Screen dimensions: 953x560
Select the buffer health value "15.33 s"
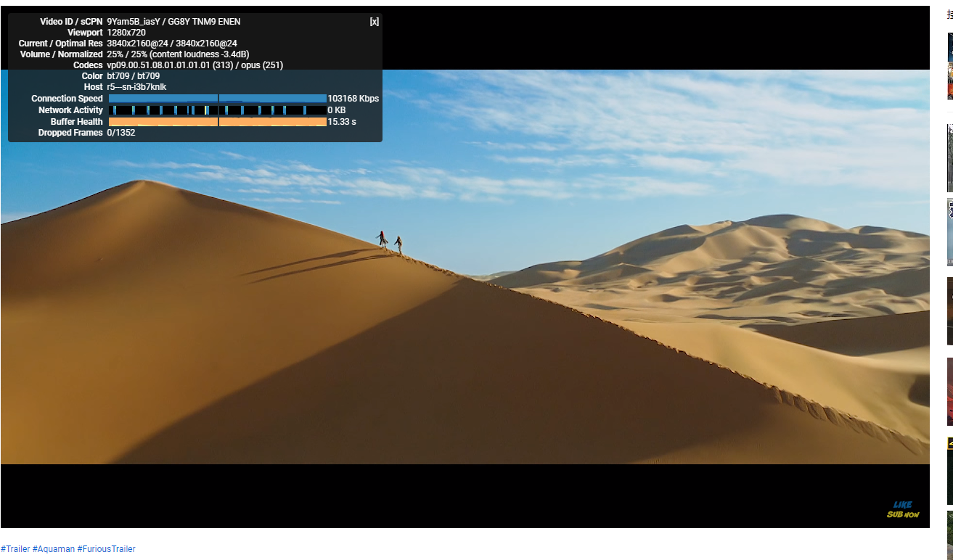[342, 122]
